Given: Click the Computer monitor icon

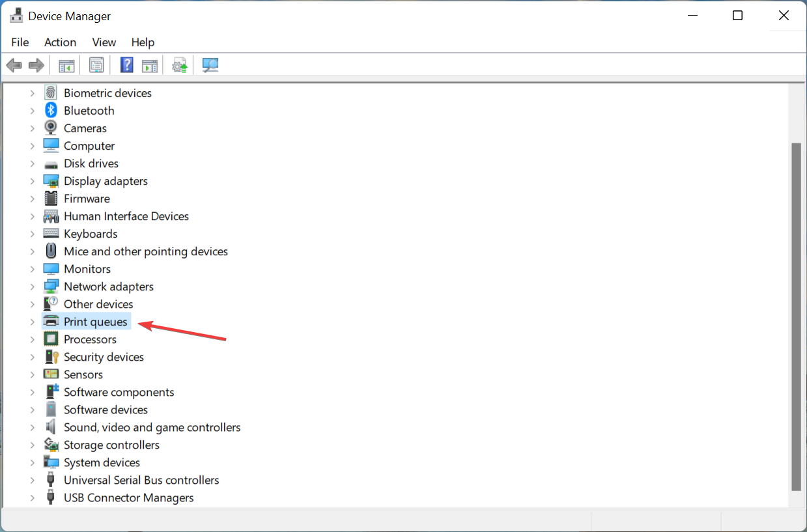Looking at the screenshot, I should coord(51,146).
